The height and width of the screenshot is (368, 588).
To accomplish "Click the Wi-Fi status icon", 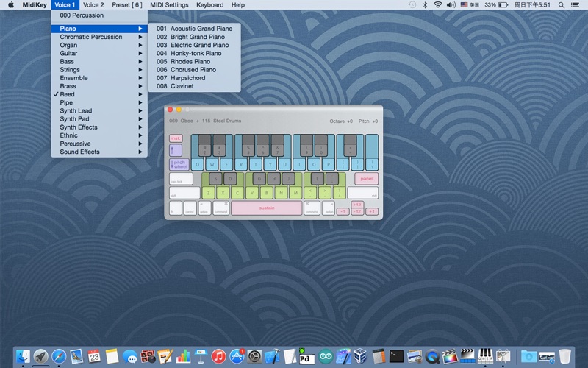I will [438, 5].
